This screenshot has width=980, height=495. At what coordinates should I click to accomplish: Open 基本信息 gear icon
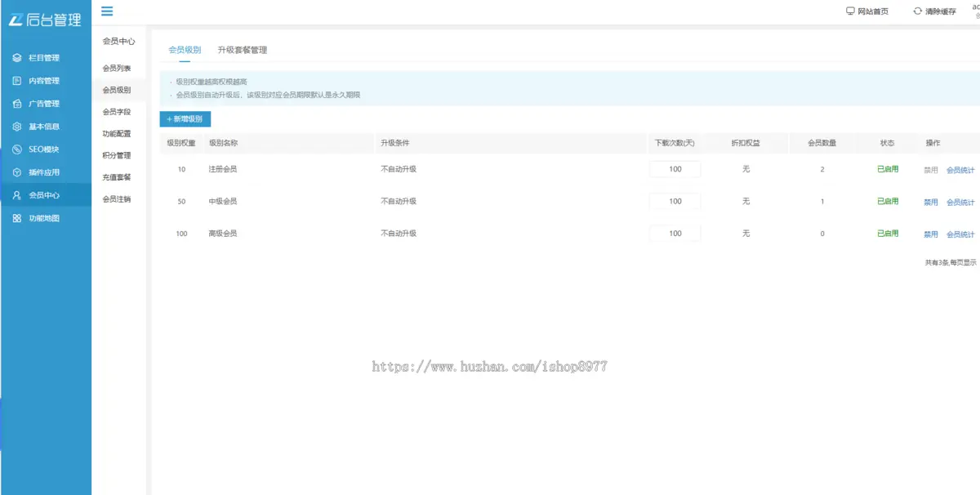[x=17, y=127]
